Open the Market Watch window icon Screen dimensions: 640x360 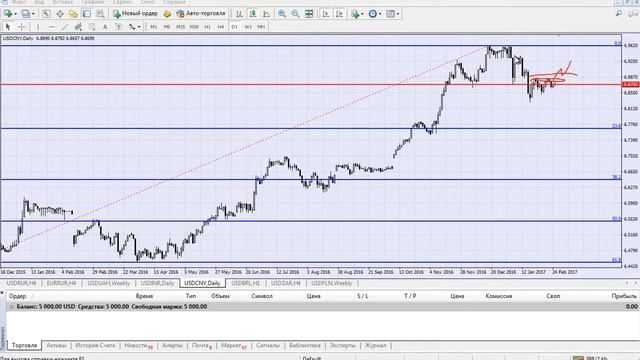(47, 14)
